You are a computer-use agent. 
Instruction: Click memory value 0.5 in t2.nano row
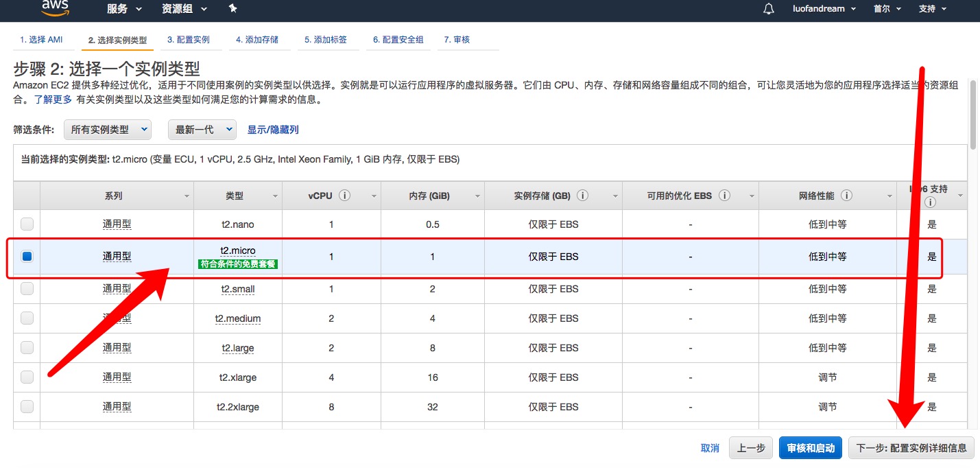point(433,224)
